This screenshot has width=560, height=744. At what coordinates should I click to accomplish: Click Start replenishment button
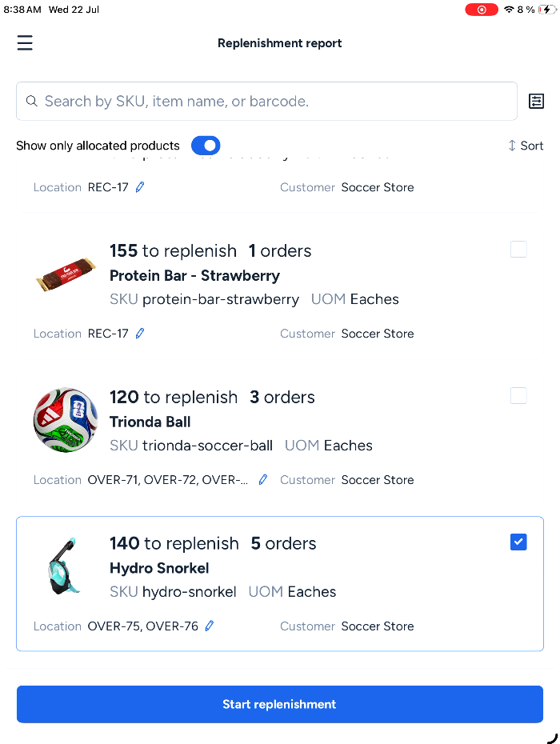point(280,704)
